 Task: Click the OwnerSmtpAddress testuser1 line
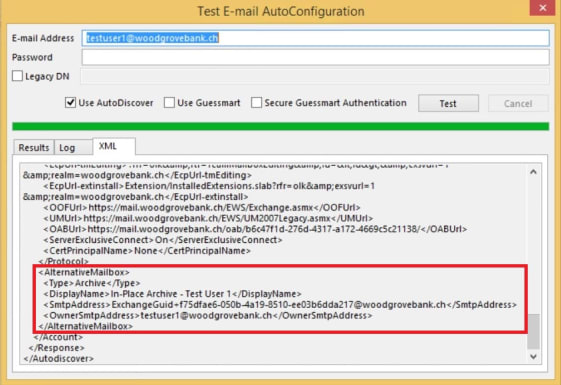pyautogui.click(x=208, y=315)
